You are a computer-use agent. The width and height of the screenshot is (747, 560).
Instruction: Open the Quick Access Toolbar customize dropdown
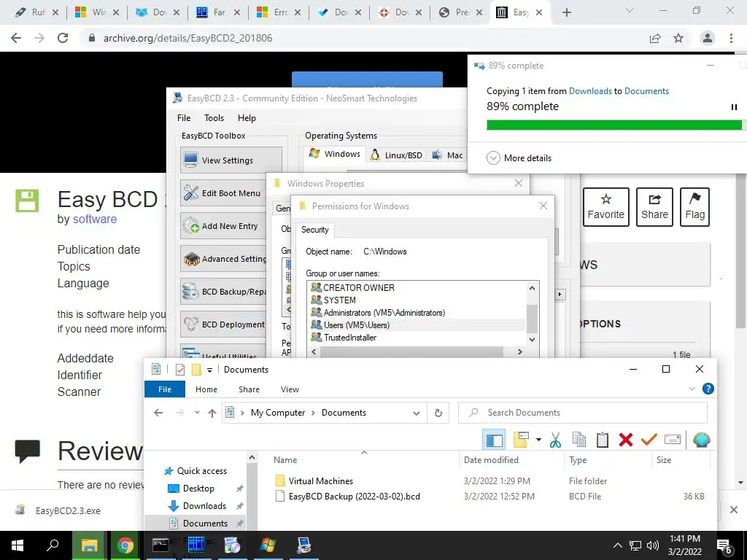[209, 370]
